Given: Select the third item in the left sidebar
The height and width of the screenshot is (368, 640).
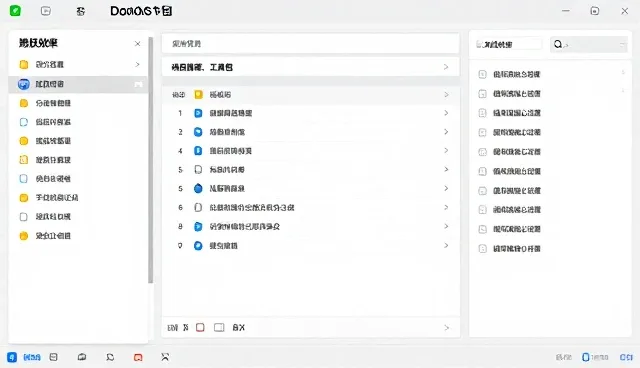Looking at the screenshot, I should (78, 103).
